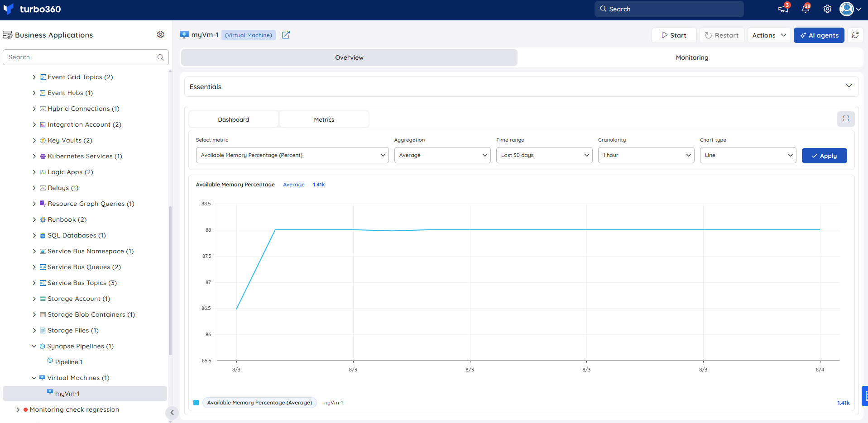This screenshot has height=423, width=868.
Task: Click the Start button
Action: [674, 35]
